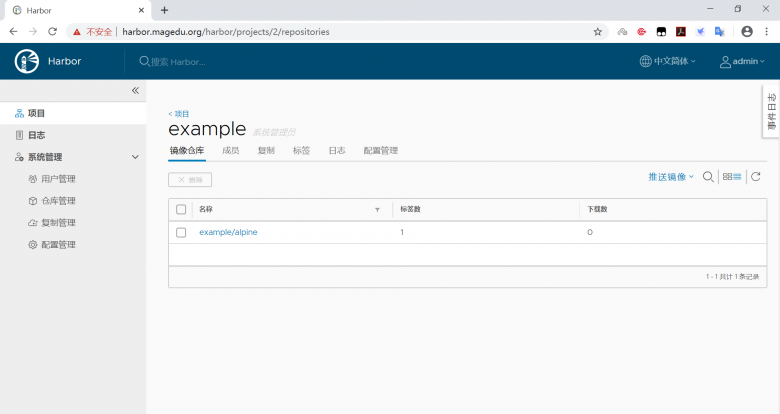780x414 pixels.
Task: Expand the 推送镜像 push image dropdown
Action: [671, 177]
